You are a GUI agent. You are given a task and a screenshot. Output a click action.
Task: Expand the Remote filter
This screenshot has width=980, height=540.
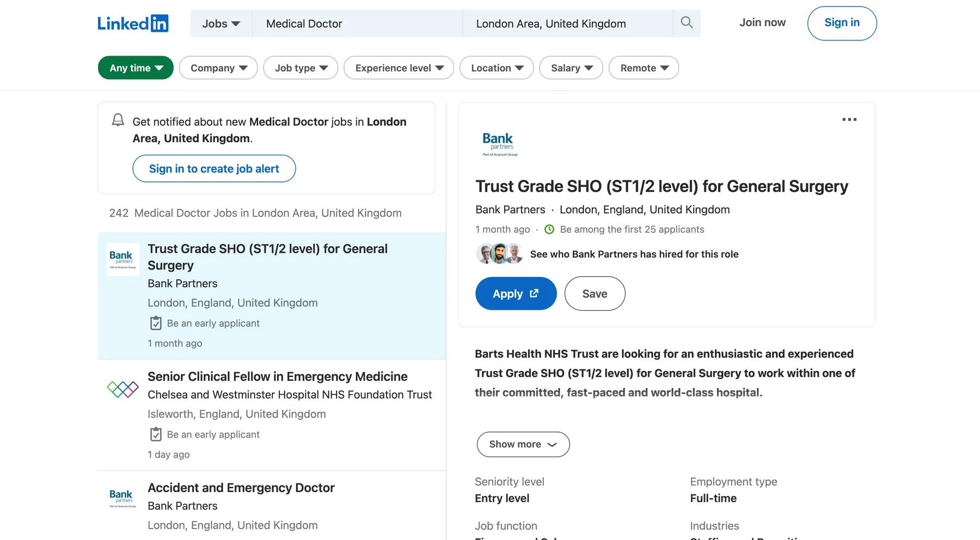coord(644,68)
